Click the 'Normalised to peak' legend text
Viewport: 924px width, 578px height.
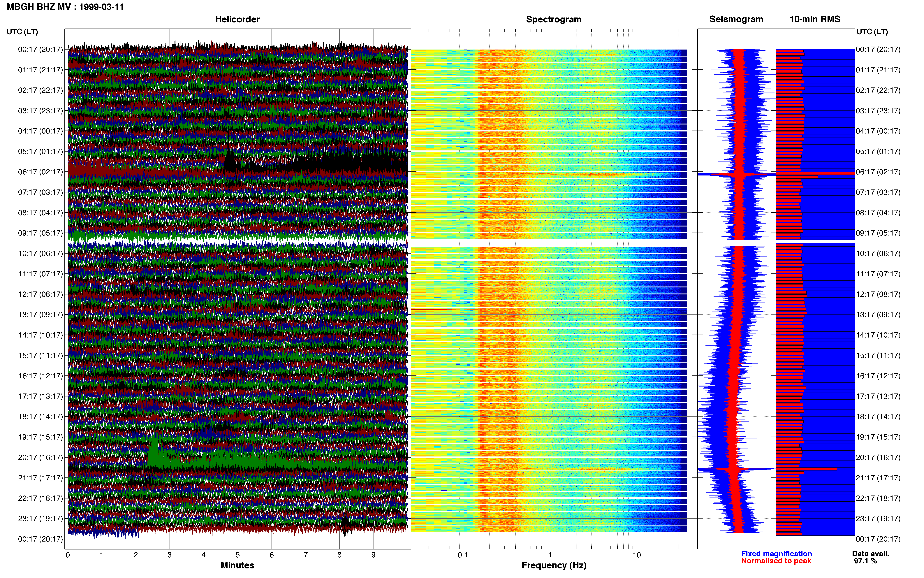point(776,561)
